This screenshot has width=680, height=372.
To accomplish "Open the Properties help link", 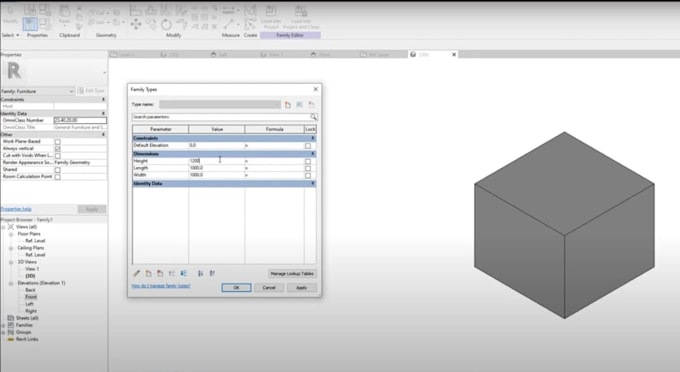I will coord(16,209).
